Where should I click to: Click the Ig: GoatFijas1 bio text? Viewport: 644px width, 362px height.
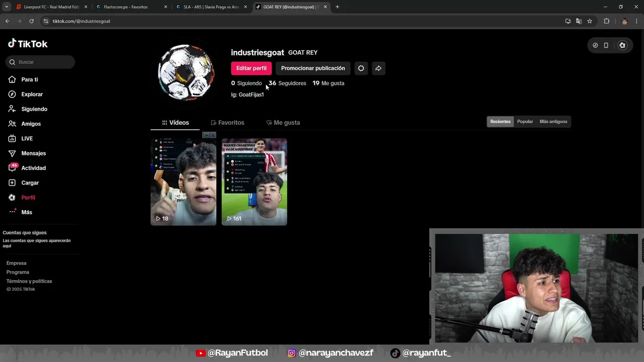(x=247, y=95)
